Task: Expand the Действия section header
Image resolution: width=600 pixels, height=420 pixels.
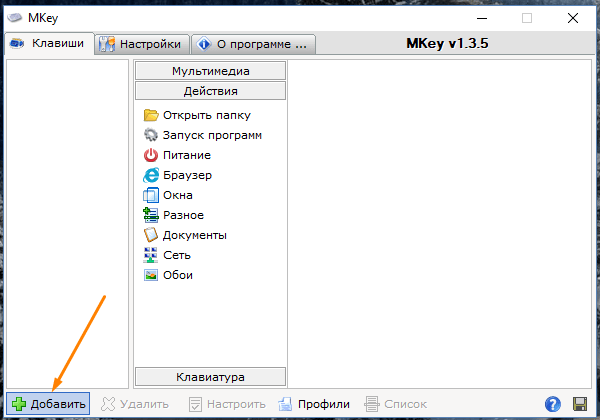Action: pyautogui.click(x=210, y=91)
